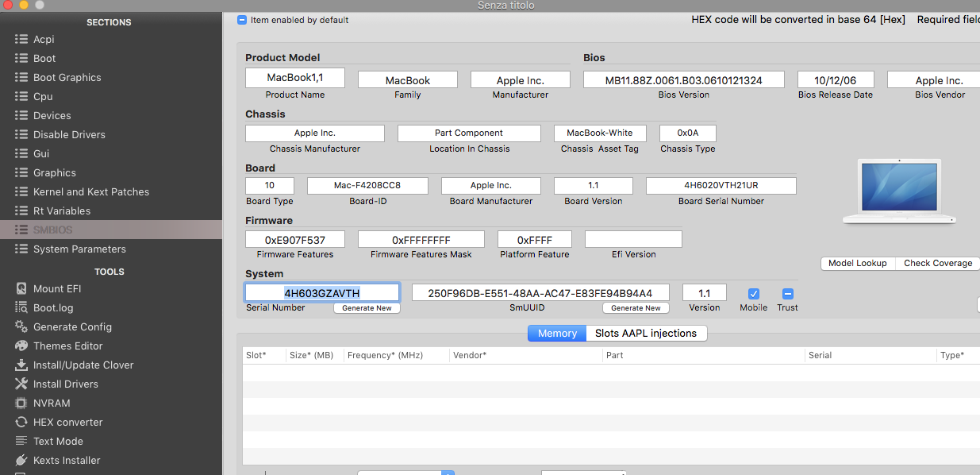Select the Cpu section icon
Screen dimensions: 980x475
pos(21,96)
